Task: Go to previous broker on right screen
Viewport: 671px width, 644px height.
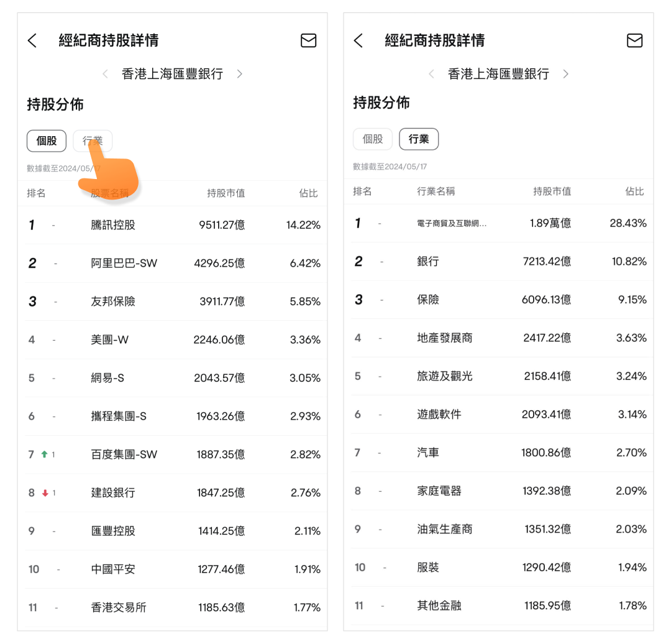Action: point(431,74)
